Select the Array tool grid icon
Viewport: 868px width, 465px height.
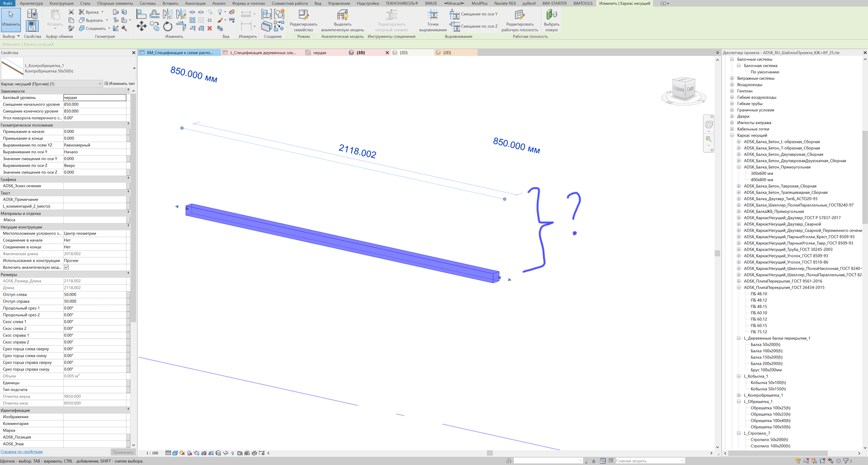192,20
